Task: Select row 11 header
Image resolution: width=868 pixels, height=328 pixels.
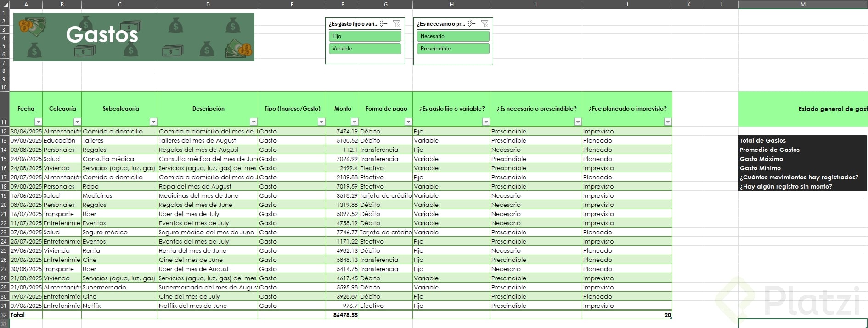Action: coord(5,109)
